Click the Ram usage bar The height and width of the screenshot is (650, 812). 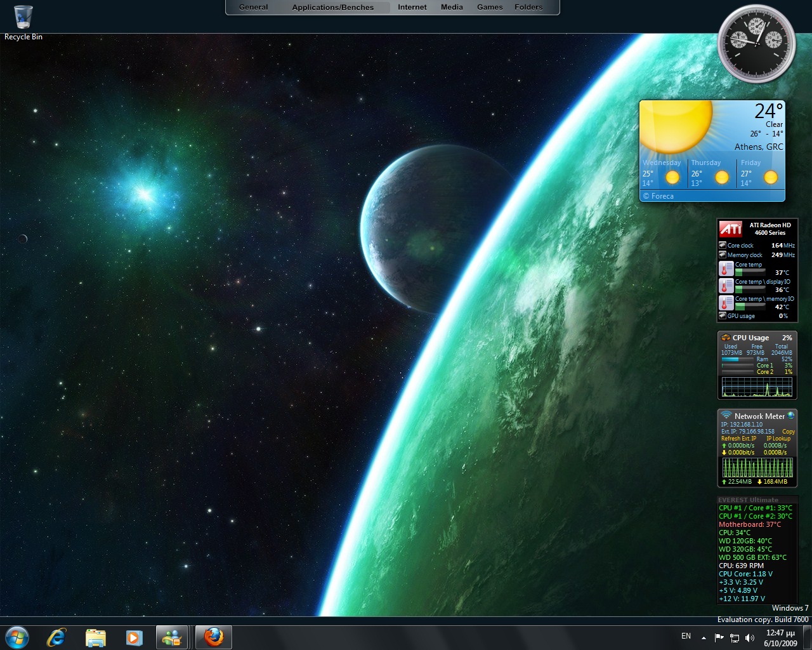pyautogui.click(x=737, y=359)
